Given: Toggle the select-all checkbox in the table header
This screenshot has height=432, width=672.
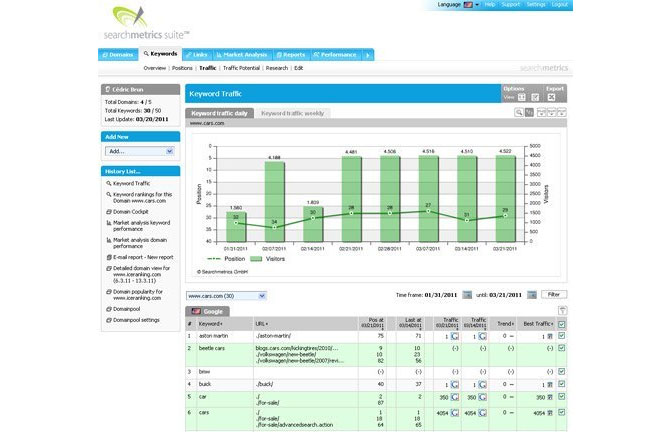Looking at the screenshot, I should pos(562,324).
